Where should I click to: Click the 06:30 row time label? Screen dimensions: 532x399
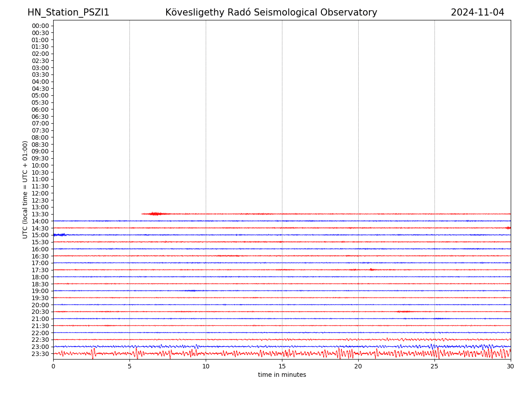[x=40, y=117]
